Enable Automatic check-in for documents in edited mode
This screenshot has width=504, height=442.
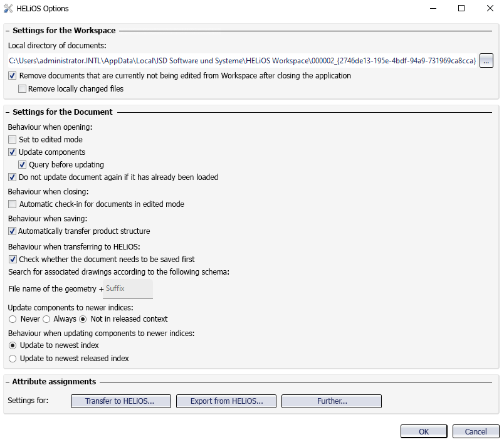coord(12,204)
